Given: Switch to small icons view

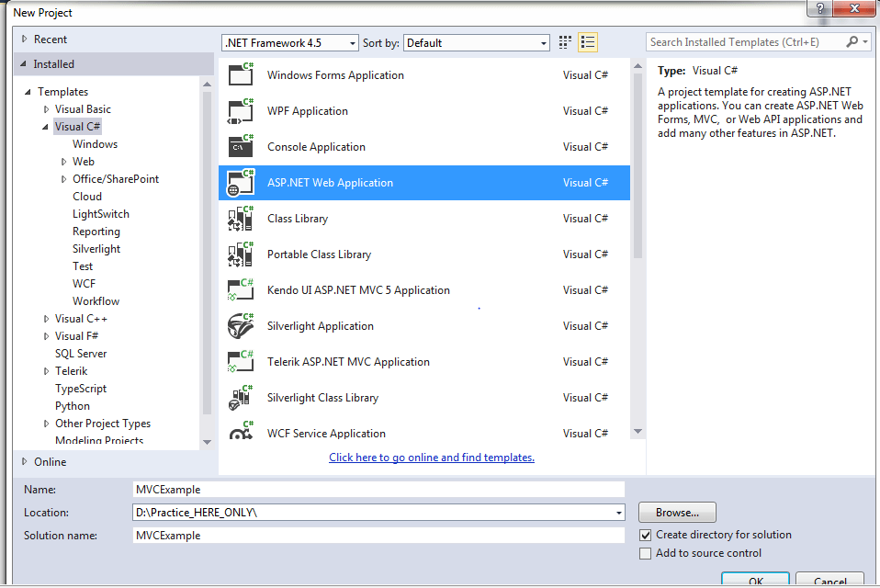Looking at the screenshot, I should (x=565, y=42).
